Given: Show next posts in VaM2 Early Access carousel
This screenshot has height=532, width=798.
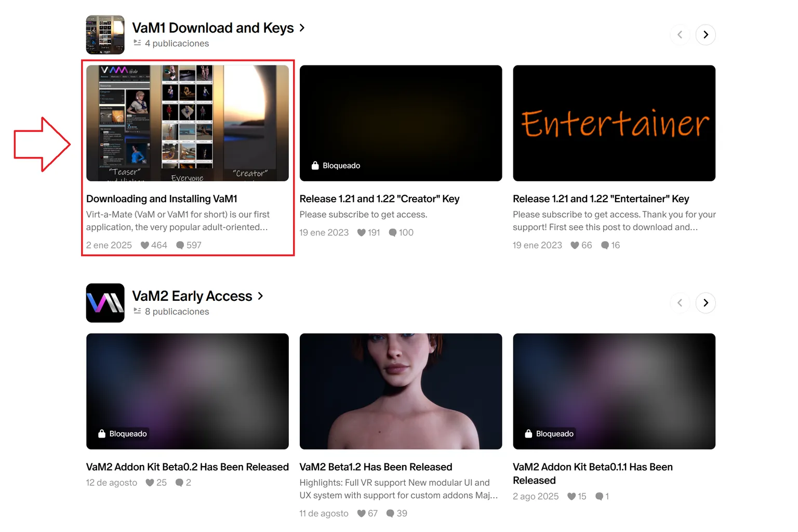Looking at the screenshot, I should (706, 303).
